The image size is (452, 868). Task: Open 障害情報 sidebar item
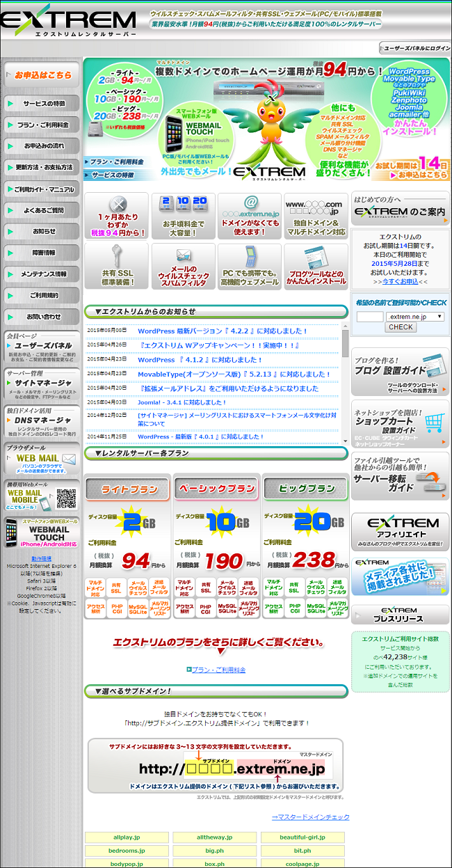coord(42,253)
